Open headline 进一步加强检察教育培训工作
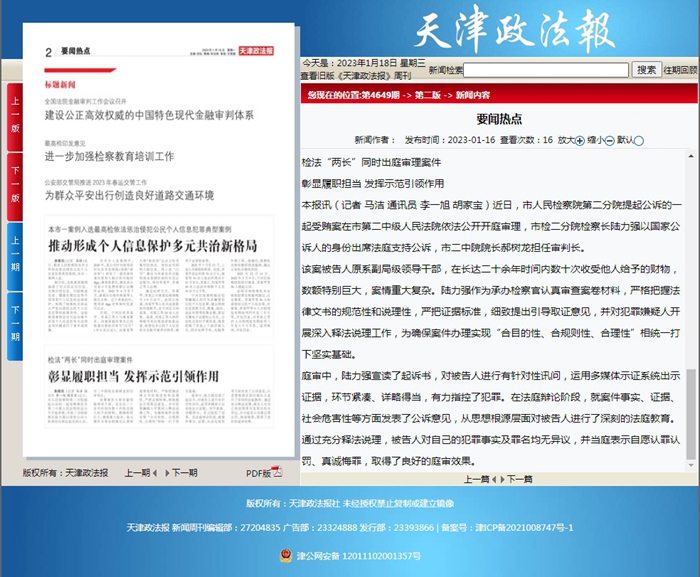700x577 pixels. pos(109,156)
